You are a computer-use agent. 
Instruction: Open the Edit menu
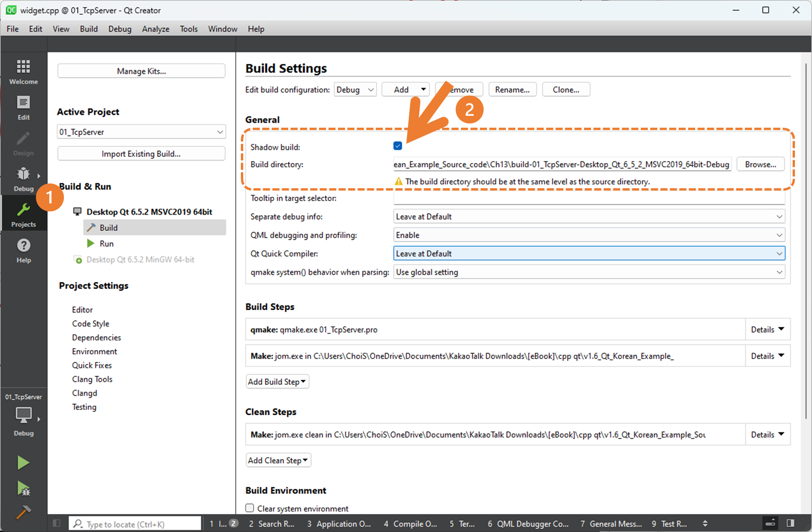pyautogui.click(x=35, y=29)
